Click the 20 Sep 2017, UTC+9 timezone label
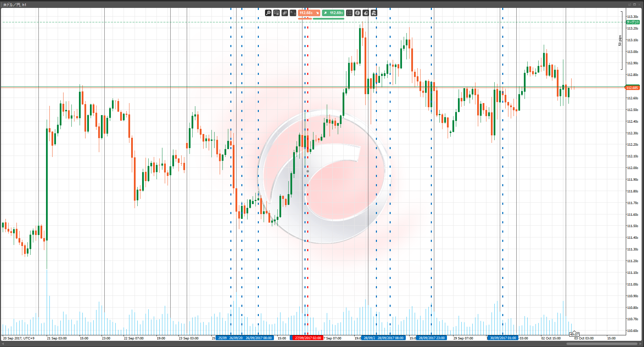This screenshot has height=347, width=644. tap(19, 338)
